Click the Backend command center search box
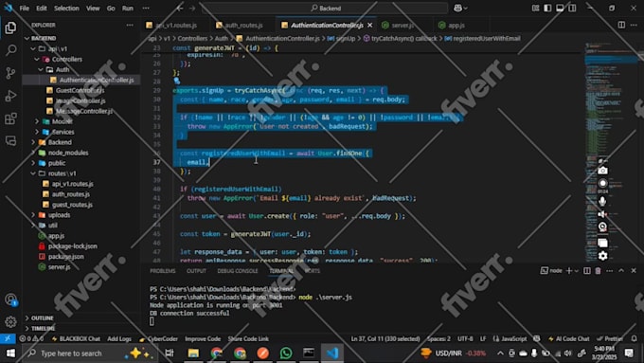 click(x=325, y=8)
